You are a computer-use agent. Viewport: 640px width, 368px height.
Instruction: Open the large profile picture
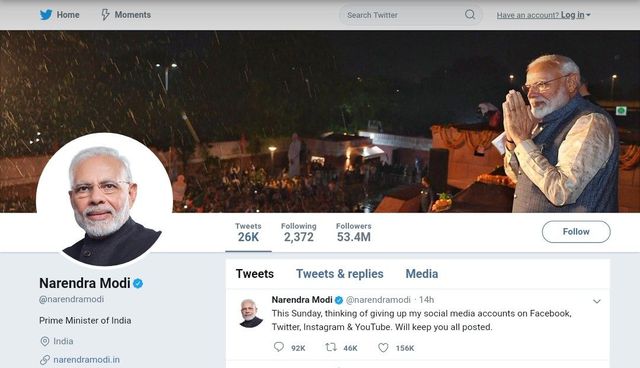pos(104,200)
